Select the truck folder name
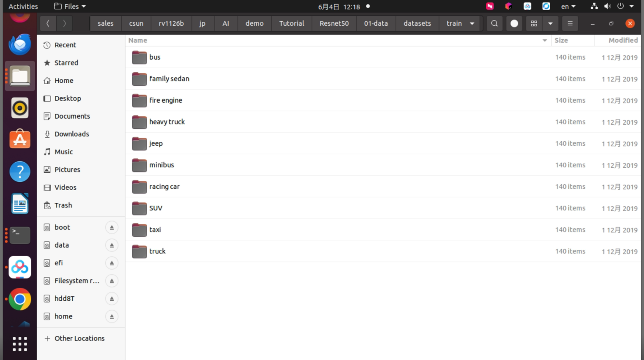This screenshot has height=360, width=644. 157,251
